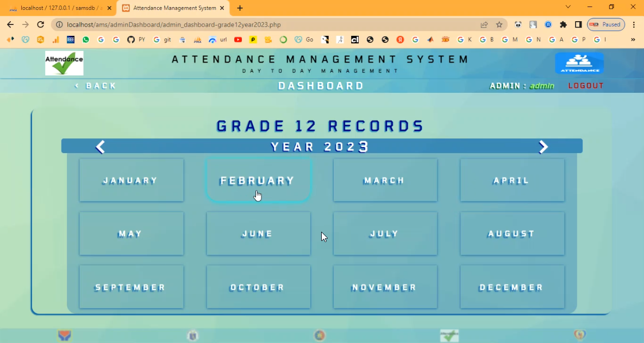Click the DASHBOARD heading link
Image resolution: width=644 pixels, height=343 pixels.
pyautogui.click(x=321, y=86)
